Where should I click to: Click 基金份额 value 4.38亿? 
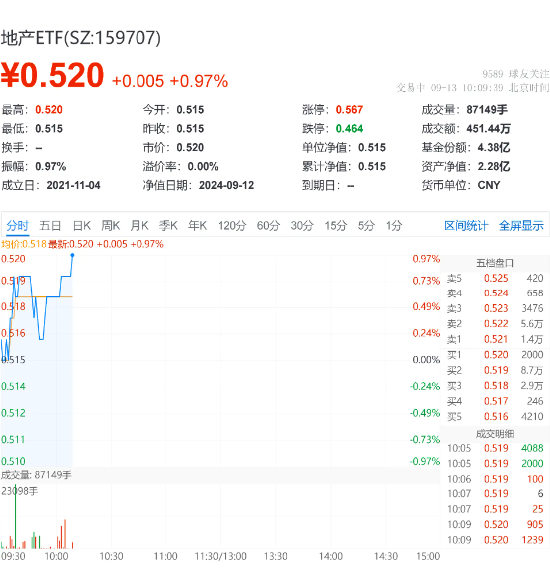(494, 148)
